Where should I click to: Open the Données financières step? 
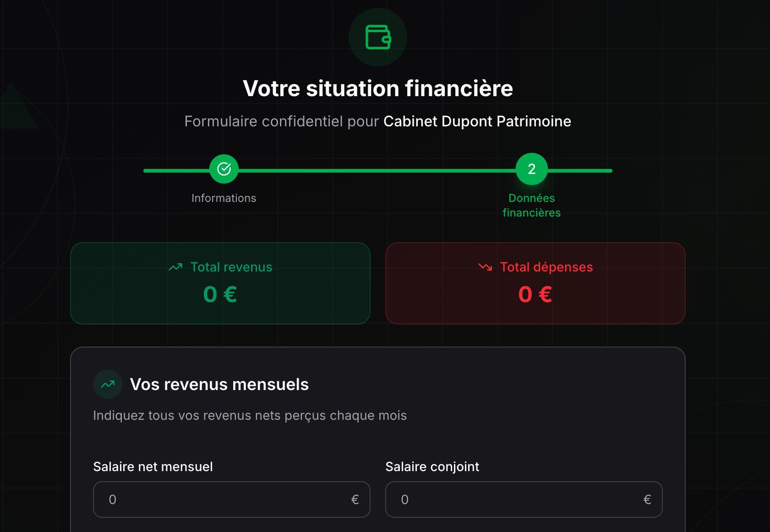tap(531, 205)
